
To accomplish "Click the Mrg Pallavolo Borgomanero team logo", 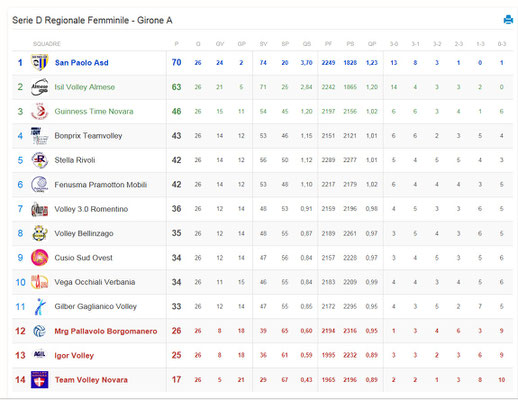I will pyautogui.click(x=39, y=331).
